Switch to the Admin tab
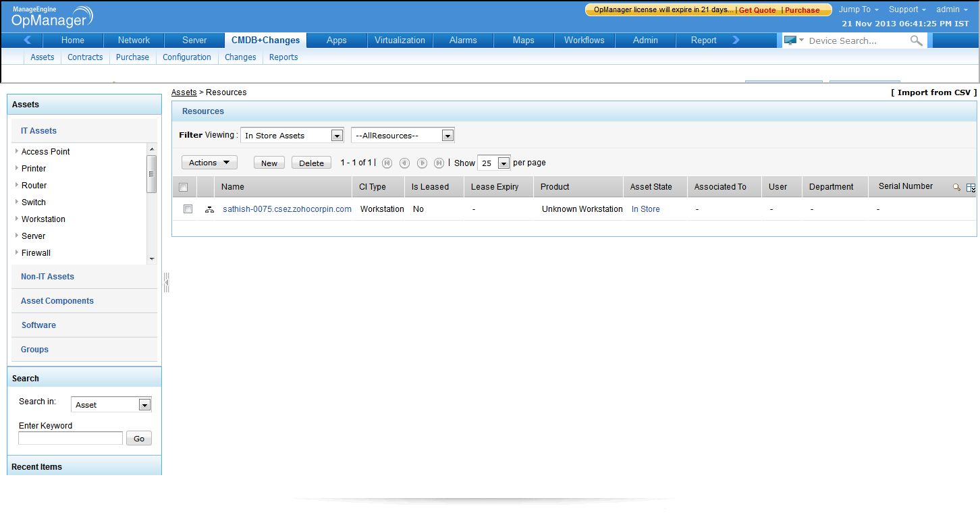 [645, 40]
